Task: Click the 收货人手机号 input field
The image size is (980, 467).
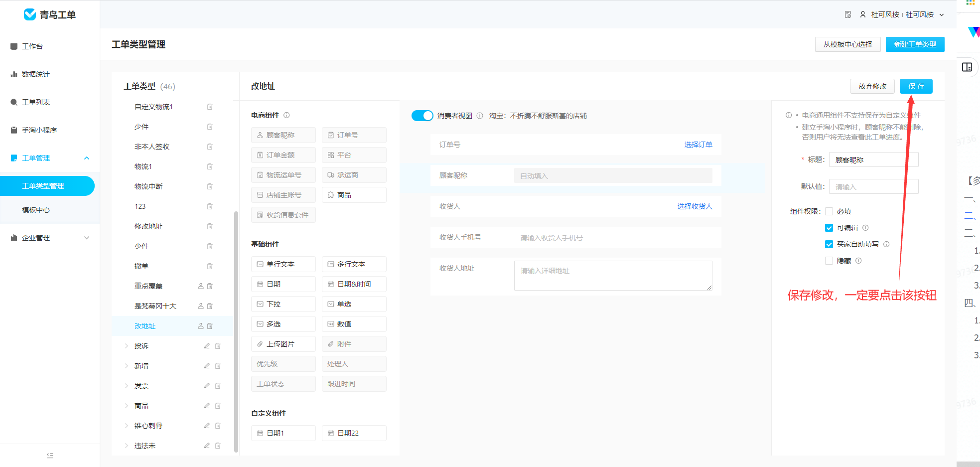Action: coord(613,238)
